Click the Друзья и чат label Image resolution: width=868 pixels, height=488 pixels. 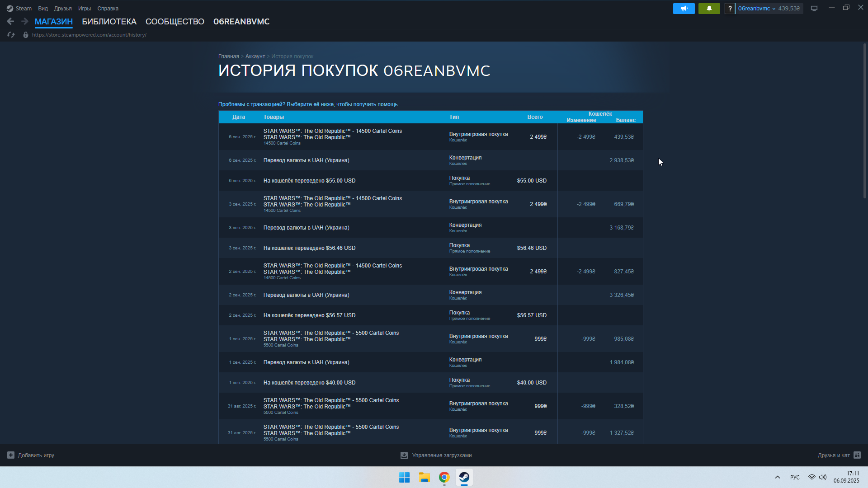[834, 455]
